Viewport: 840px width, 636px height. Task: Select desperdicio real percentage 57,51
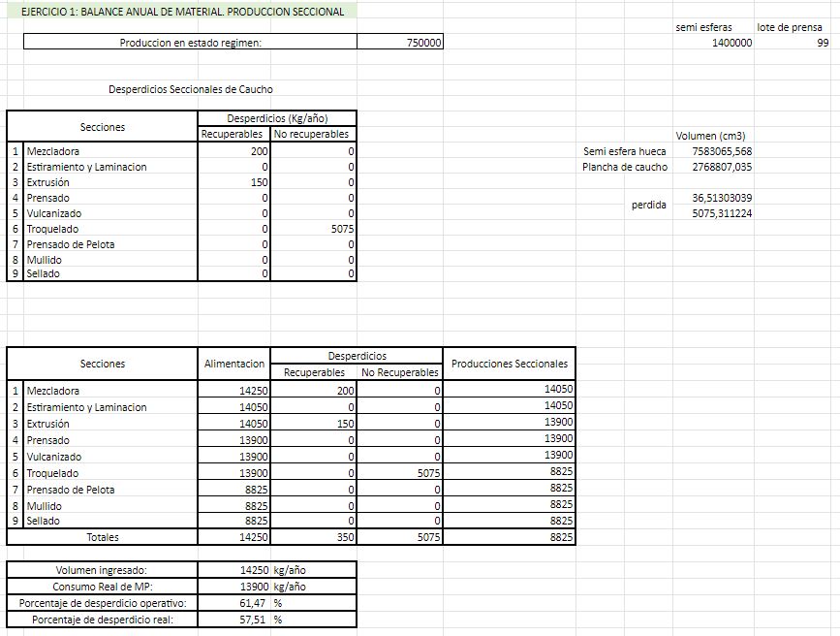click(x=234, y=620)
